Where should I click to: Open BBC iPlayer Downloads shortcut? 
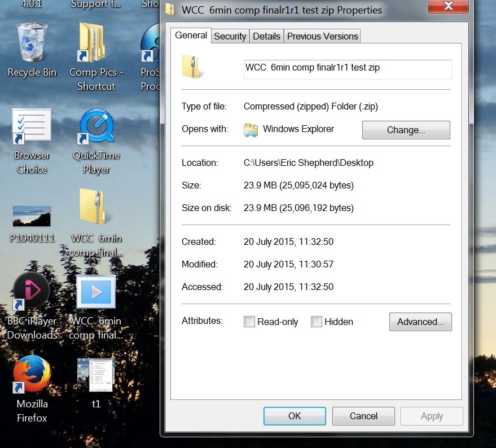coord(32,292)
